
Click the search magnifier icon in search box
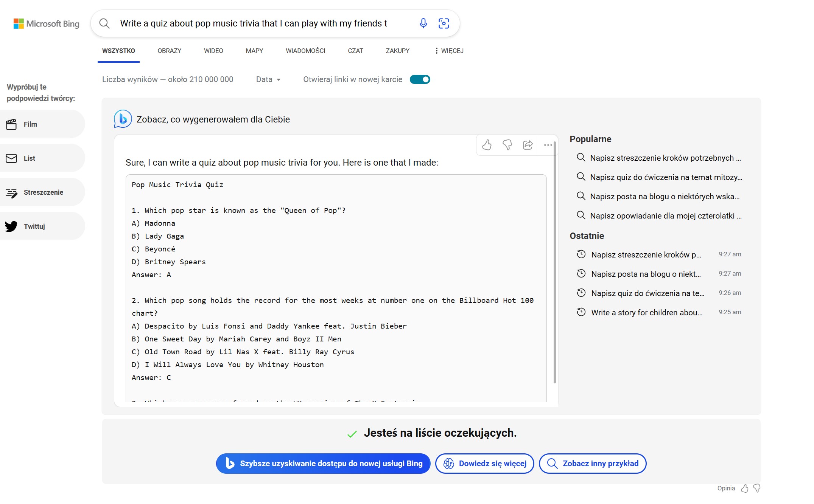pos(104,23)
